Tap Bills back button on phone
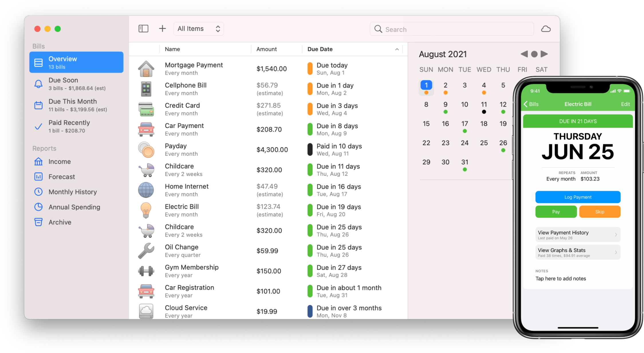 coord(531,104)
